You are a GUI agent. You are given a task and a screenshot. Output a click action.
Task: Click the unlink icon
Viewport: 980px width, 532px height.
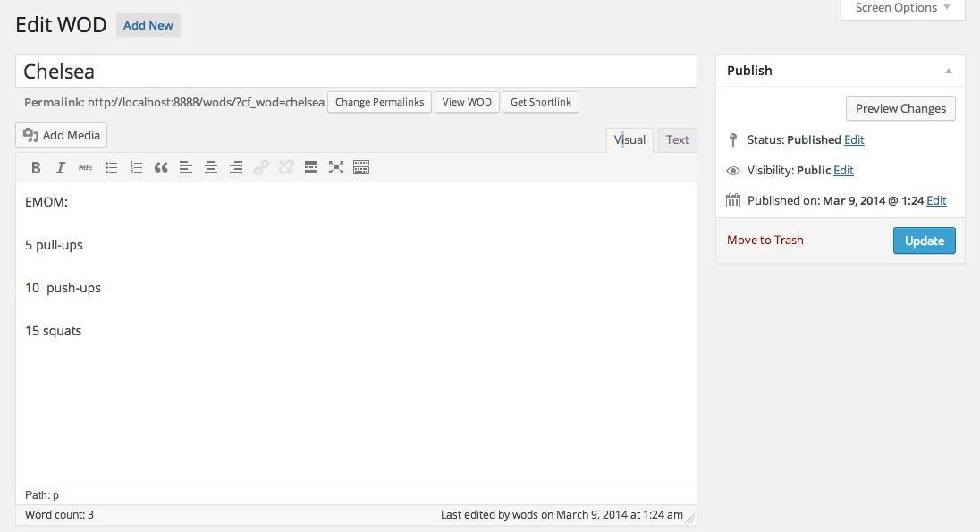click(x=286, y=167)
